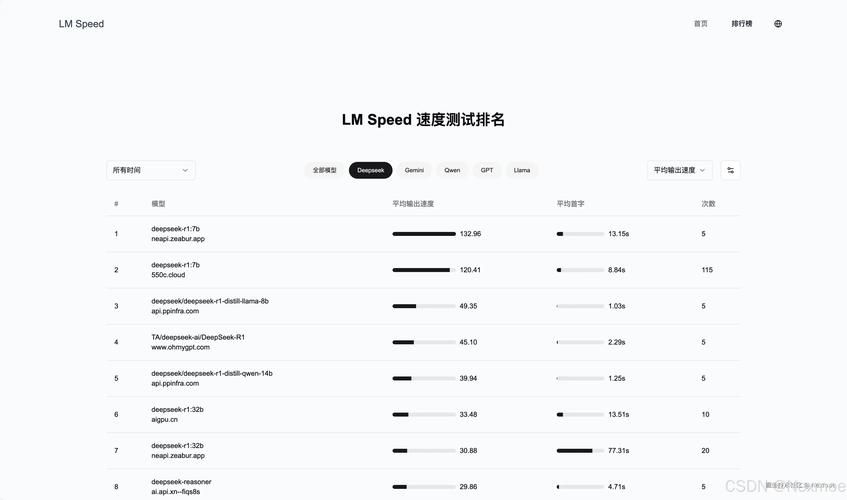Image resolution: width=847 pixels, height=500 pixels.
Task: Click the 13.15s first-token value
Action: (x=619, y=234)
